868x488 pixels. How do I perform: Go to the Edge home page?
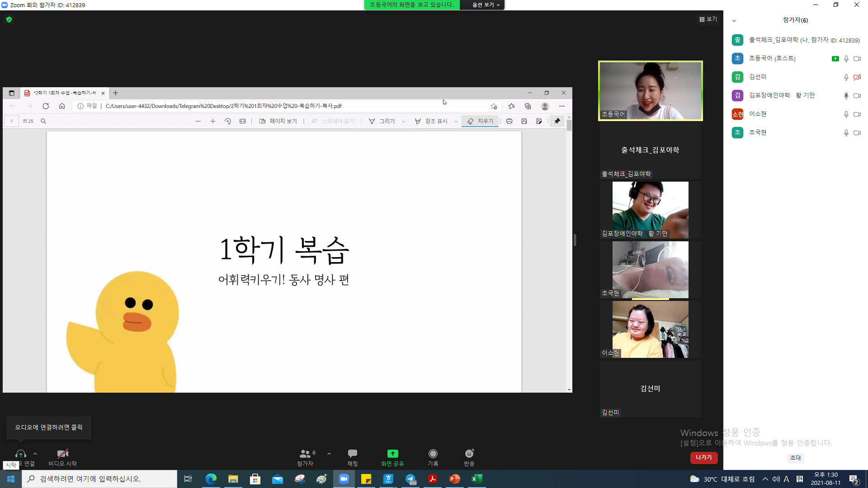[62, 106]
